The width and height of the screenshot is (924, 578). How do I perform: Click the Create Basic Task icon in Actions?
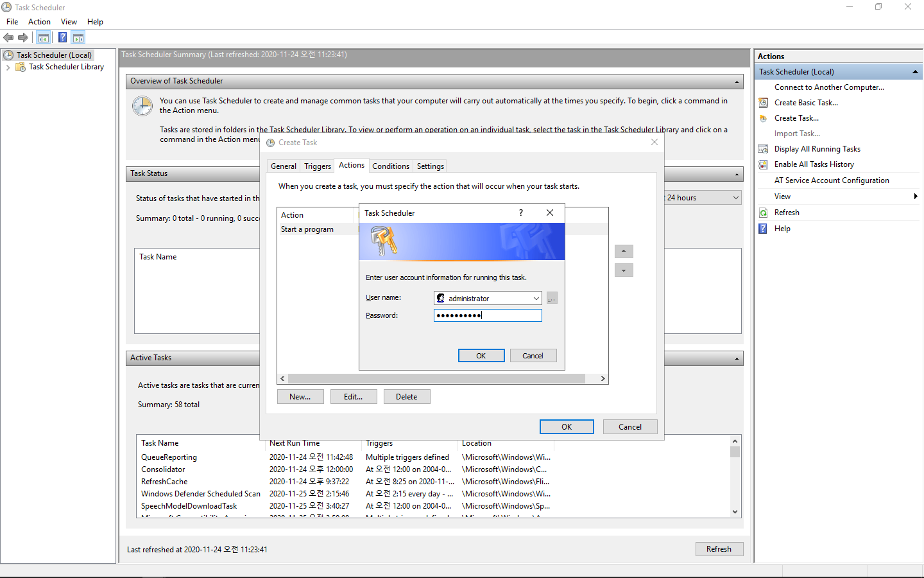pos(764,103)
